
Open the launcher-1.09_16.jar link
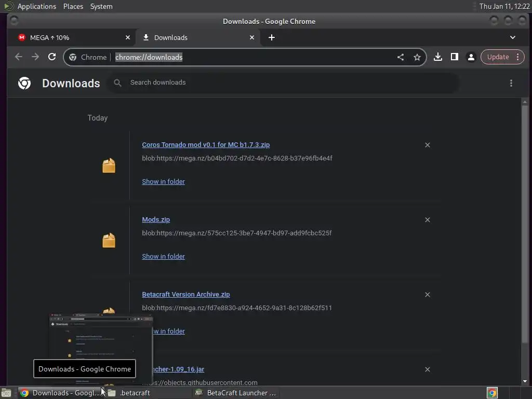click(x=179, y=369)
